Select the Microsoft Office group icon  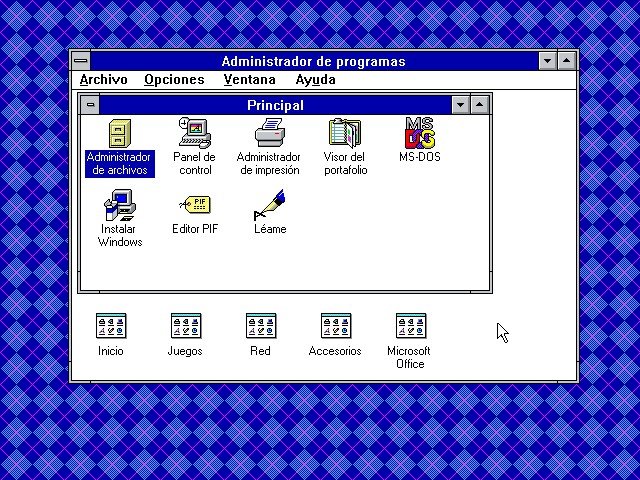click(x=411, y=326)
